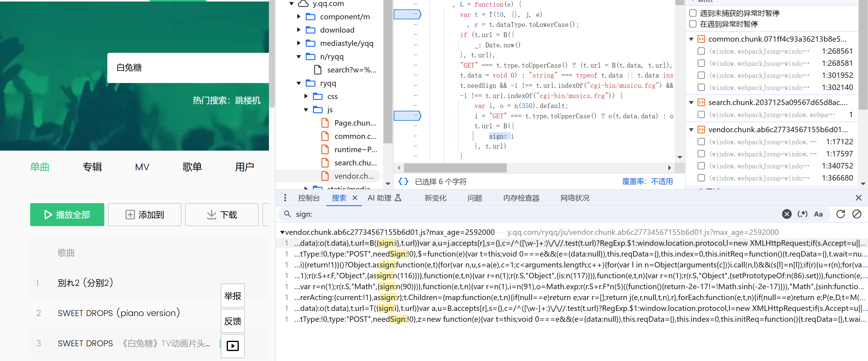Click the refresh search results icon
This screenshot has height=361, width=868.
[840, 214]
